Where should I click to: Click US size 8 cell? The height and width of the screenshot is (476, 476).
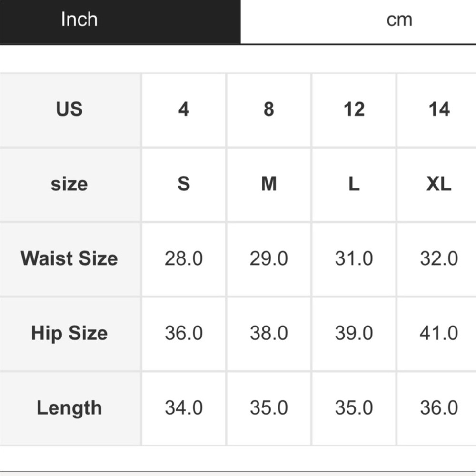269,109
